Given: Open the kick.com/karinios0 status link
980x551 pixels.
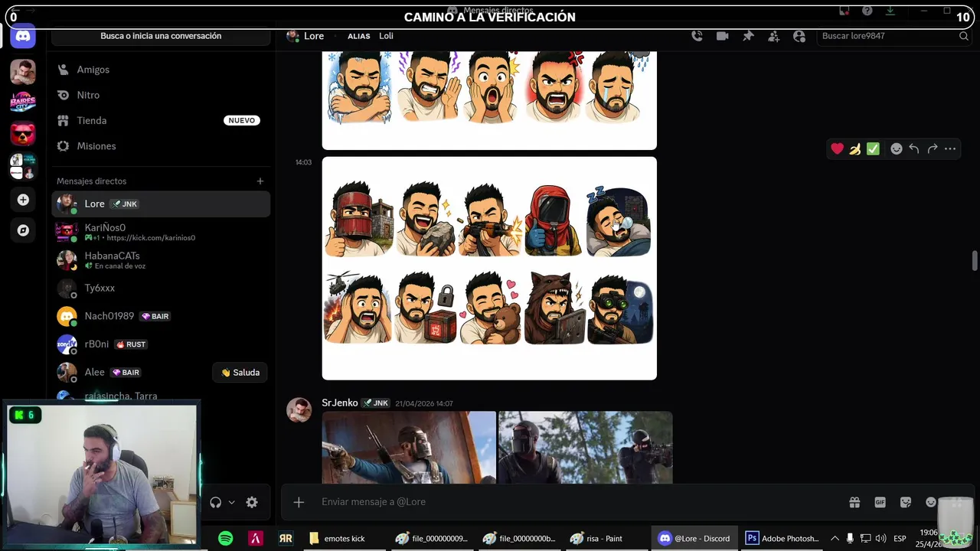Looking at the screenshot, I should pos(151,238).
